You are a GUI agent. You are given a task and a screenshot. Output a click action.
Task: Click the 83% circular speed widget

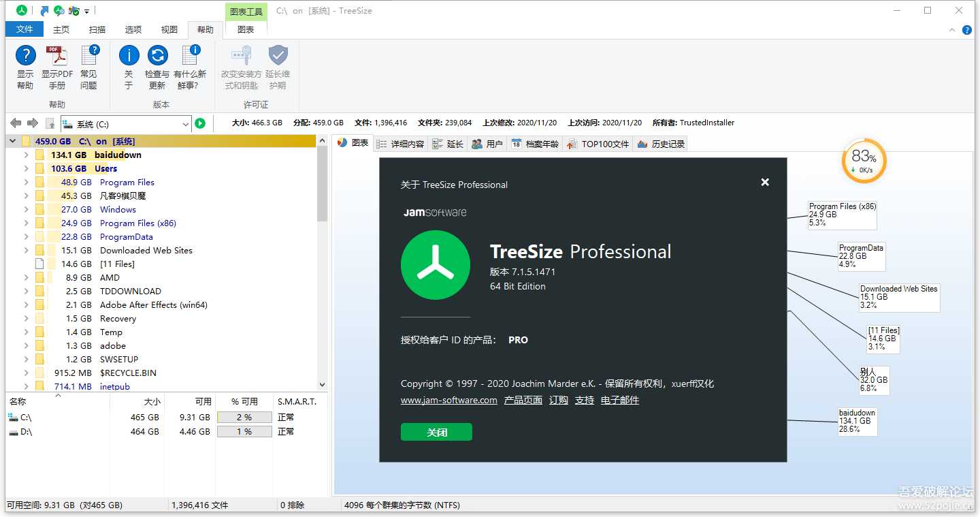tap(864, 161)
